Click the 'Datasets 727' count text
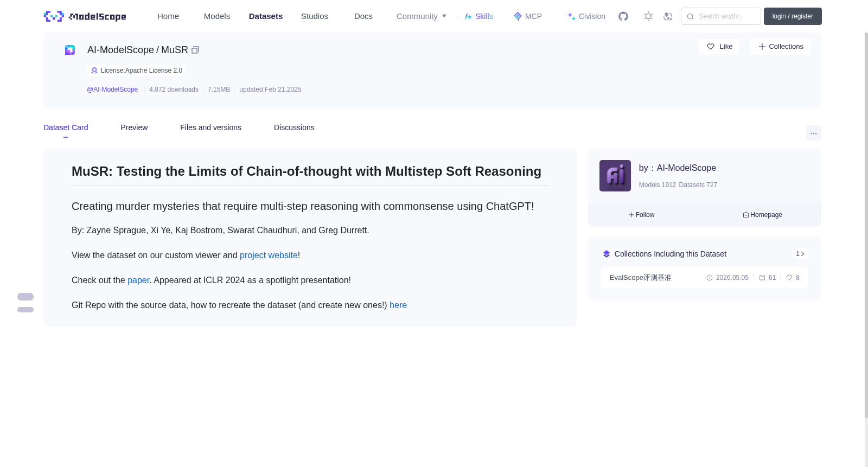 click(x=698, y=185)
